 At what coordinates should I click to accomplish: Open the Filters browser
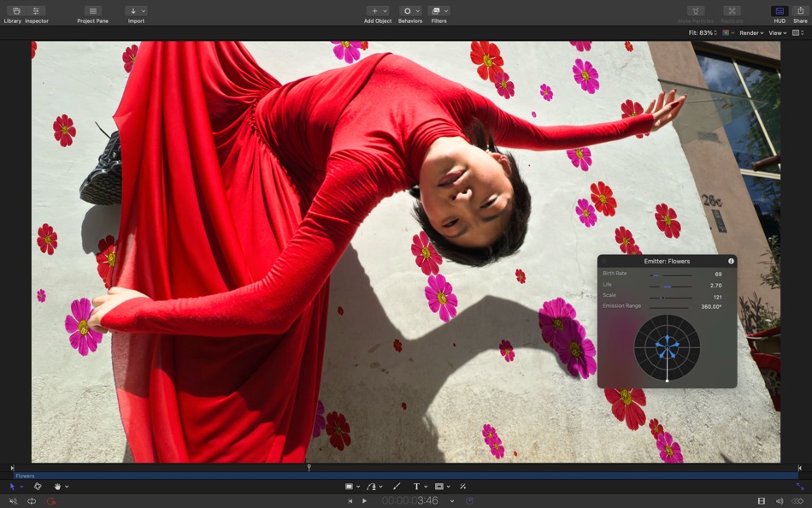tap(438, 10)
